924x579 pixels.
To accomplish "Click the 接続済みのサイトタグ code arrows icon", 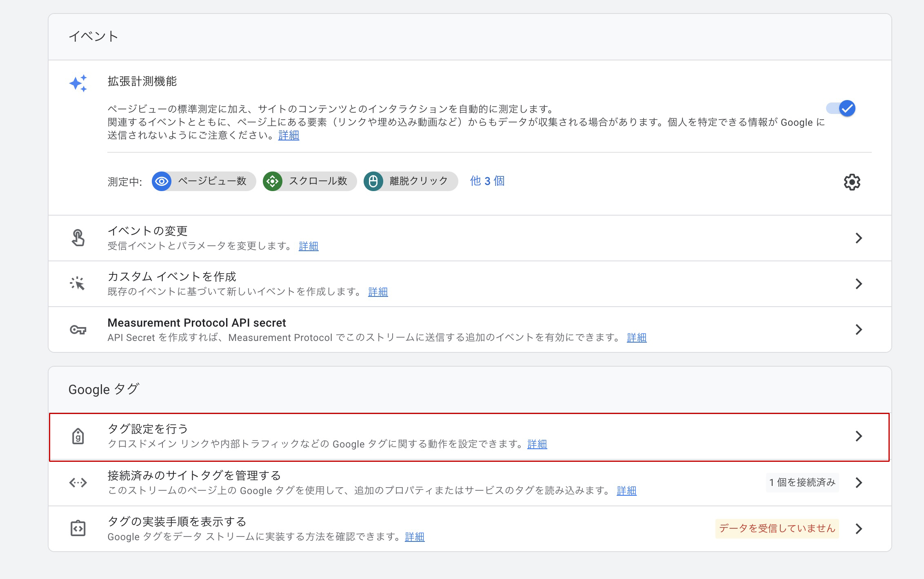I will 78,483.
